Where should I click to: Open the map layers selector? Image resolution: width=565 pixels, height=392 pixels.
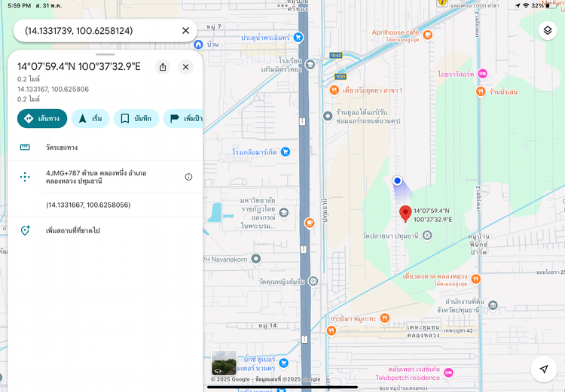pyautogui.click(x=547, y=30)
